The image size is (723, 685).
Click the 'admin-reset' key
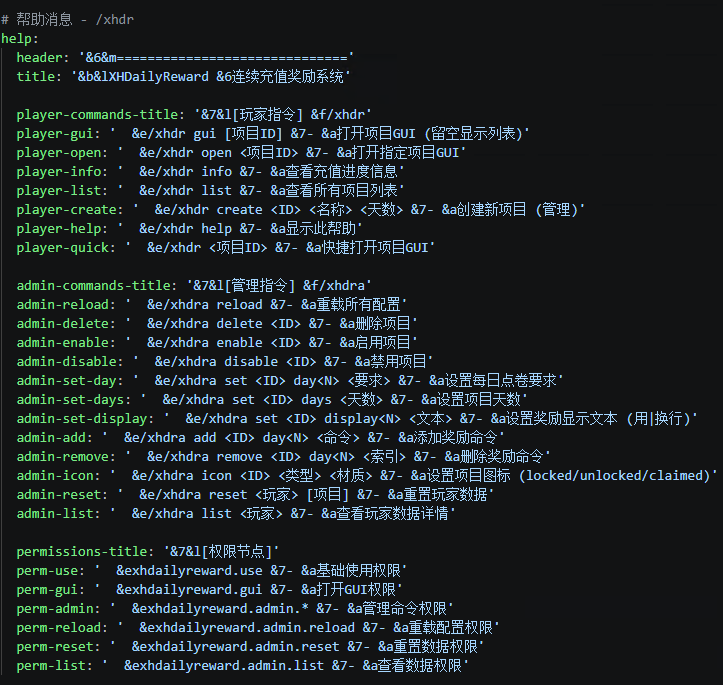[59, 495]
